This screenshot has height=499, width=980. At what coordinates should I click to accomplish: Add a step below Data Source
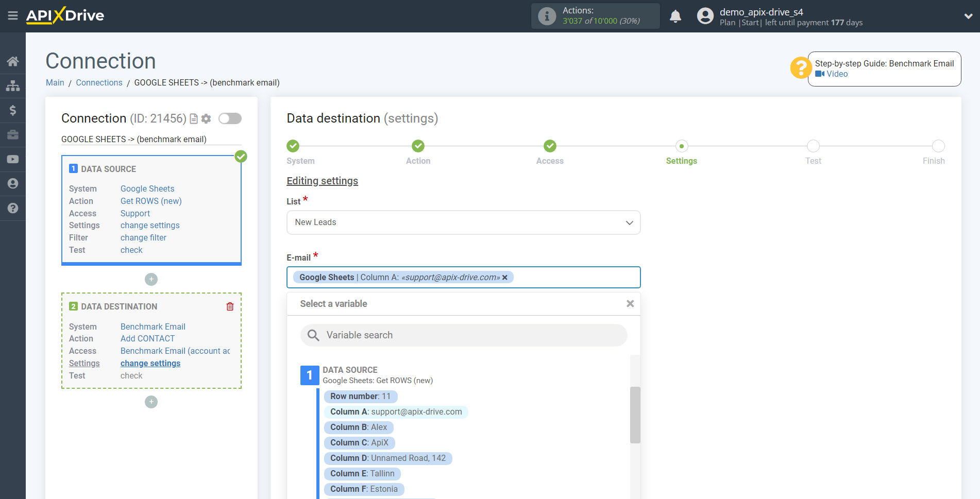151,279
